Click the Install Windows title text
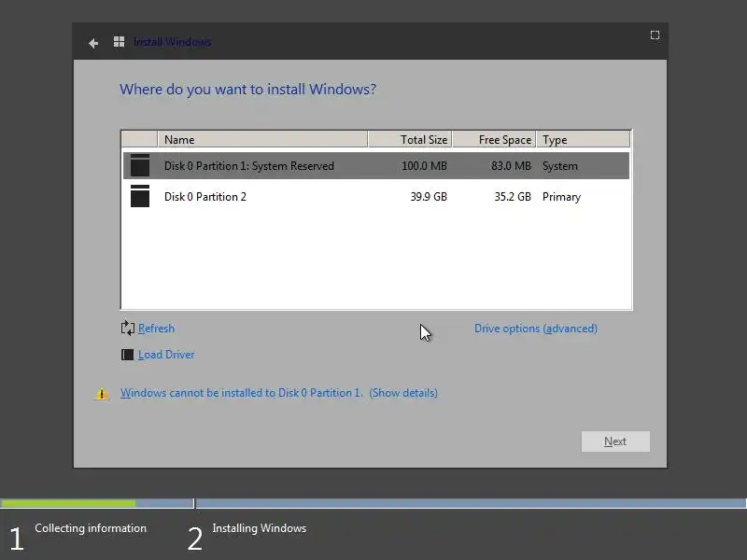Viewport: 747px width, 560px height. [x=172, y=42]
